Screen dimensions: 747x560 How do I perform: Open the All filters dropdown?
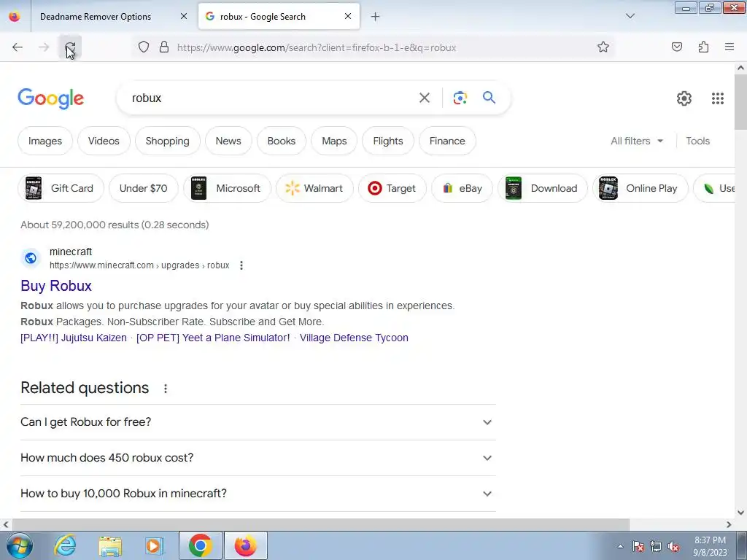[637, 141]
